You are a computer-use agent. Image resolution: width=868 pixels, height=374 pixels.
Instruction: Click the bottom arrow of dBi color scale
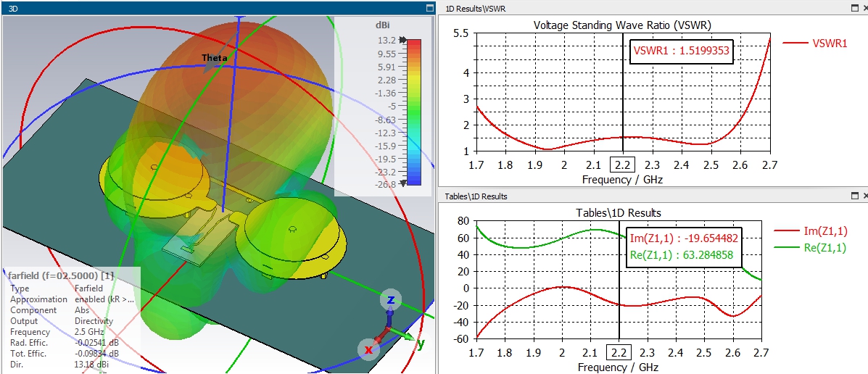pos(403,183)
